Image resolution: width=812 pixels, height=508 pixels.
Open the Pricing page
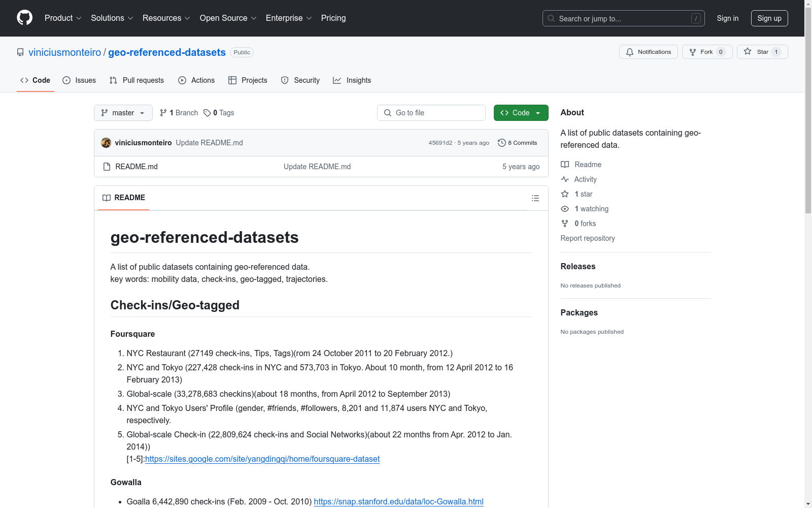coord(333,18)
